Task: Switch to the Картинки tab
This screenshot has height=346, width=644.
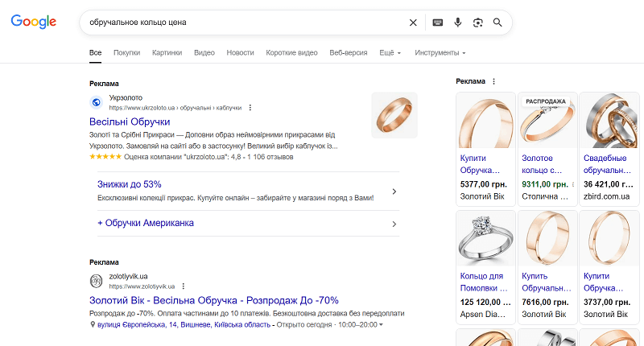Action: (167, 52)
